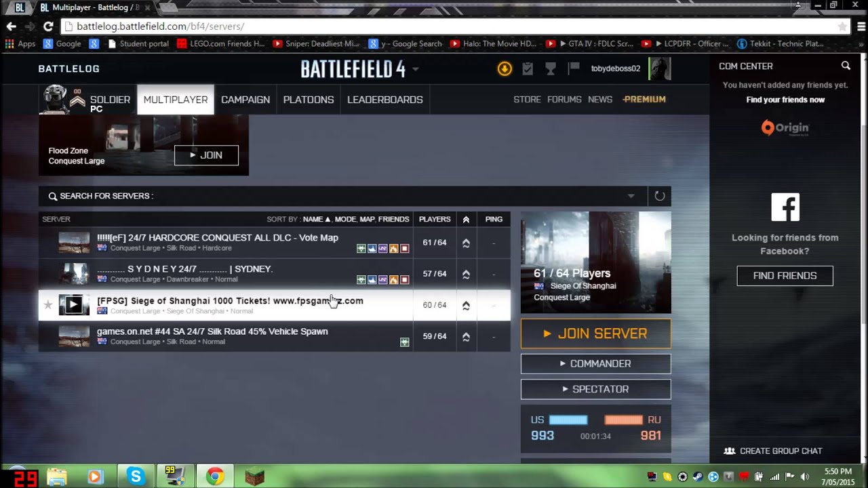This screenshot has width=868, height=488.
Task: Expand the Battlefield 4 game selector dropdown
Action: (x=415, y=69)
